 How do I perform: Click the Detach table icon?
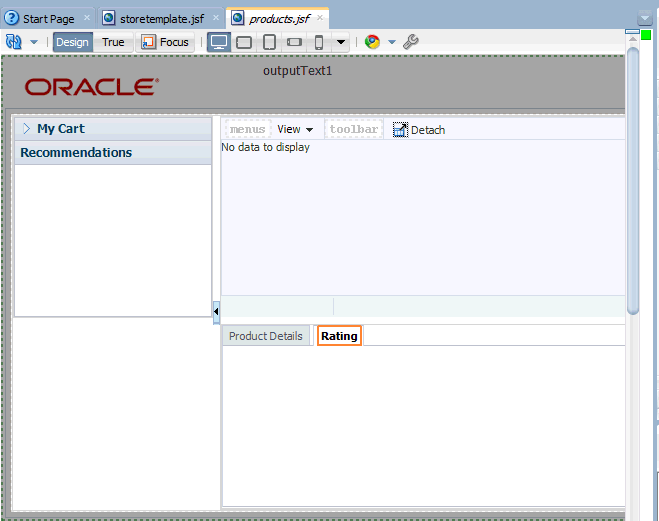point(400,130)
